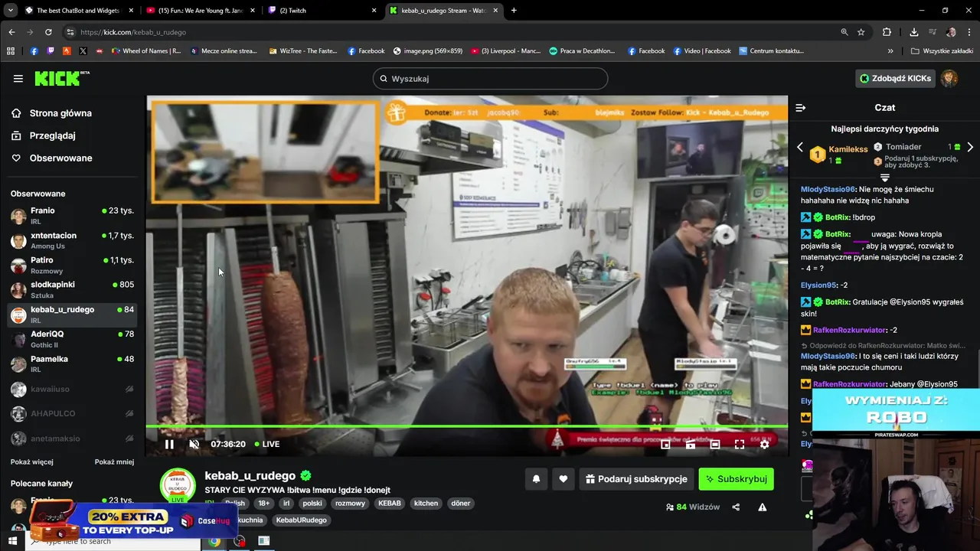Open slodkapinki channel in the sidebar
Image resolution: width=980 pixels, height=551 pixels.
click(73, 289)
